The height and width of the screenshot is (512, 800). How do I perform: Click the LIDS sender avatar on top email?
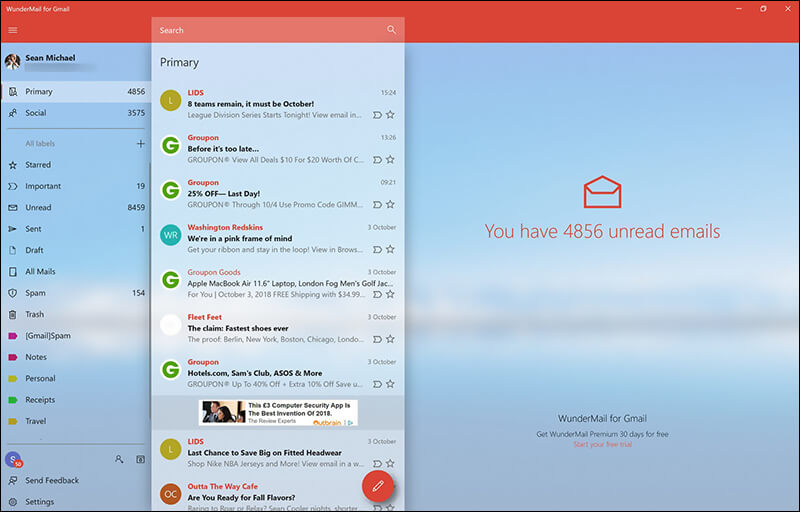click(x=170, y=100)
